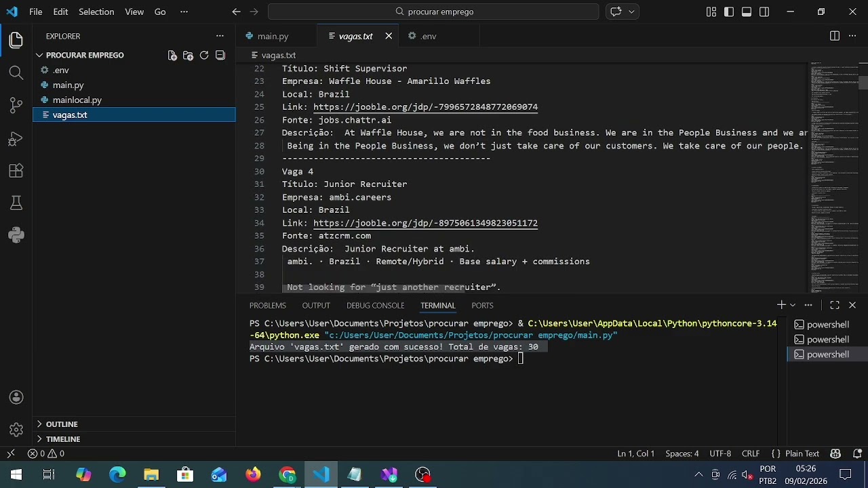Open the Accounts menu
The height and width of the screenshot is (488, 868).
pos(16,398)
